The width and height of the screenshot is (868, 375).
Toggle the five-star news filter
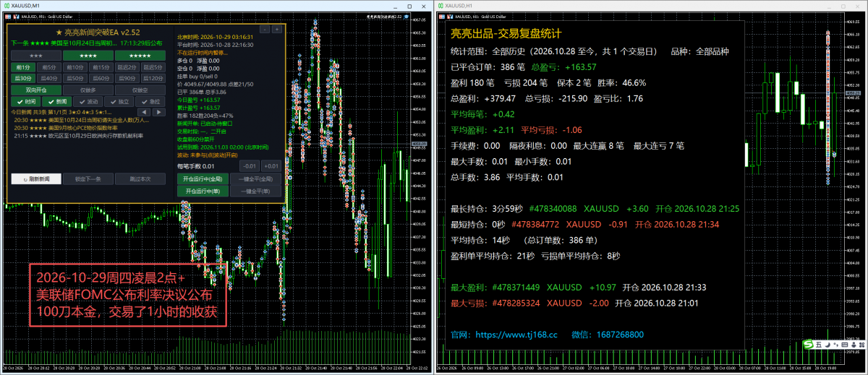(140, 56)
